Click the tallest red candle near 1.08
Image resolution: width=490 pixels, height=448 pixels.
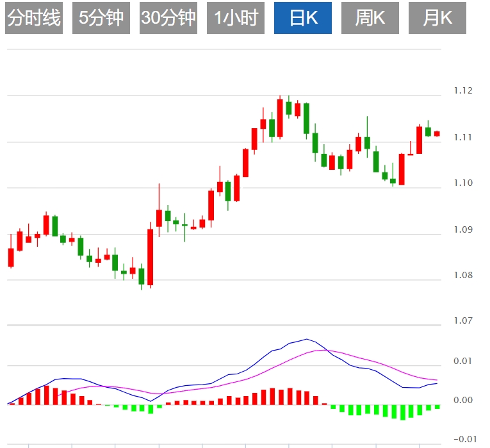click(151, 257)
